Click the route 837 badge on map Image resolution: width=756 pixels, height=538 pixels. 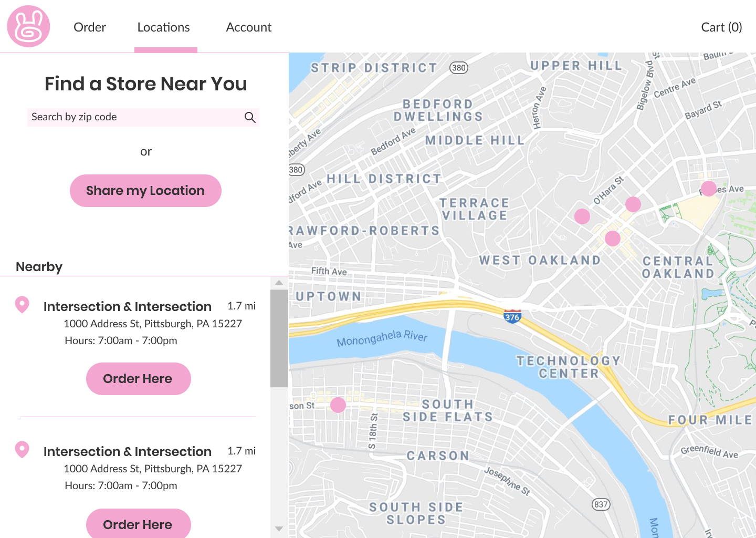pyautogui.click(x=601, y=504)
